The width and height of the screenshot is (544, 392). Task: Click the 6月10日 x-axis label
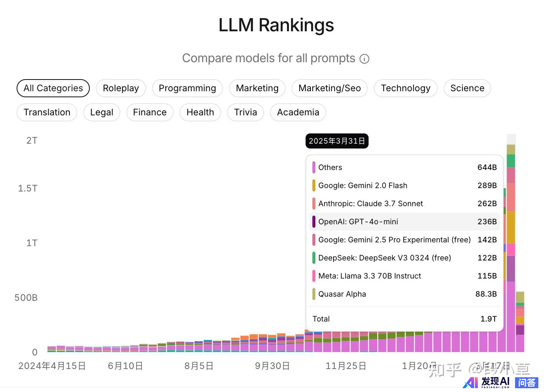point(125,366)
